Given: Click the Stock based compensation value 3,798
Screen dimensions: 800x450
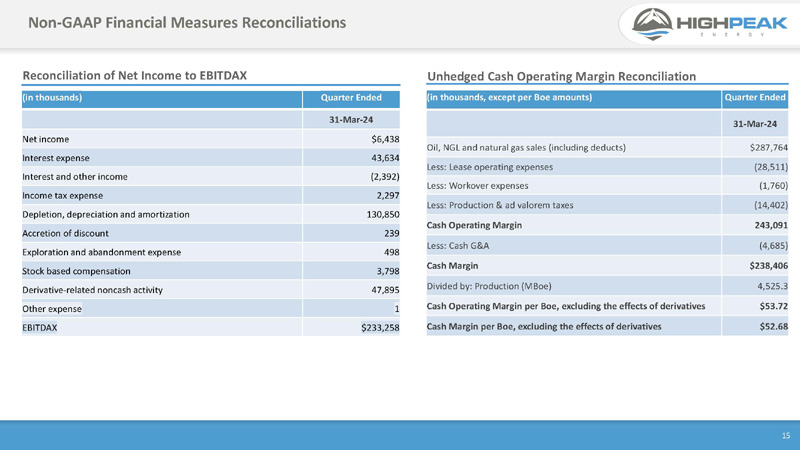Looking at the screenshot, I should click(386, 271).
